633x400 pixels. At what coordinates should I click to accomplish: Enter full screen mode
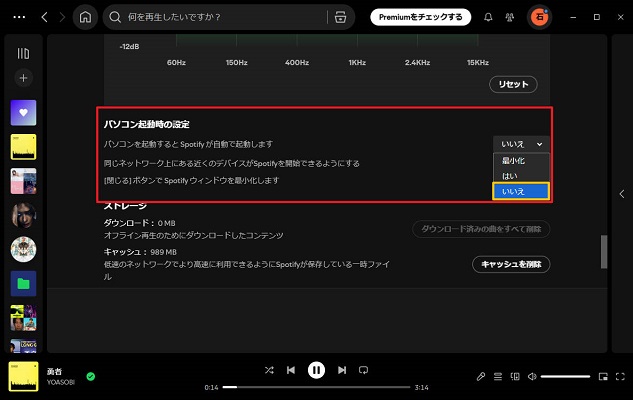(x=620, y=377)
